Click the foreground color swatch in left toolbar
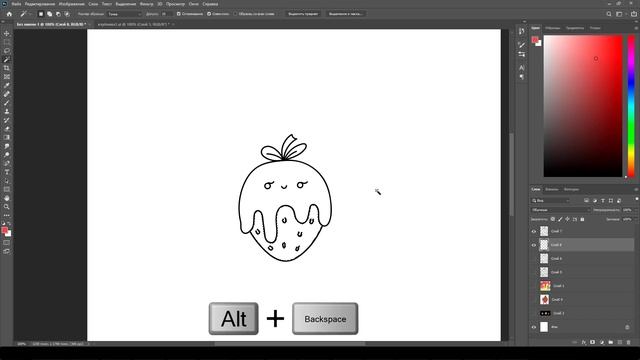The image size is (640, 360). pyautogui.click(x=4, y=231)
